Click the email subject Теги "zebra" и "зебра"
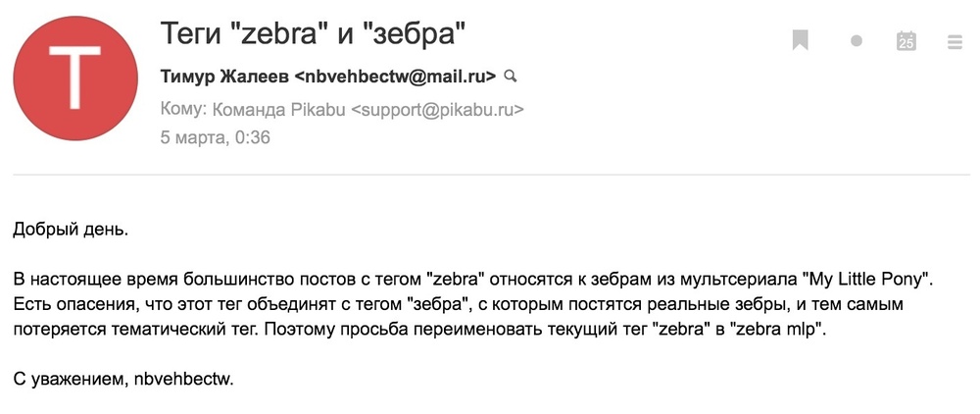Viewport: 980px width, 414px height. [313, 35]
